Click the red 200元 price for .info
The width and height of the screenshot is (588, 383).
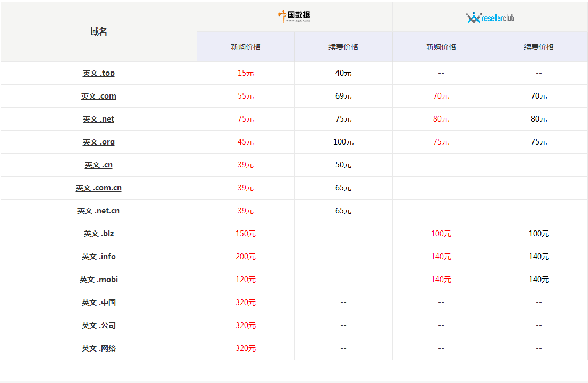(x=246, y=257)
